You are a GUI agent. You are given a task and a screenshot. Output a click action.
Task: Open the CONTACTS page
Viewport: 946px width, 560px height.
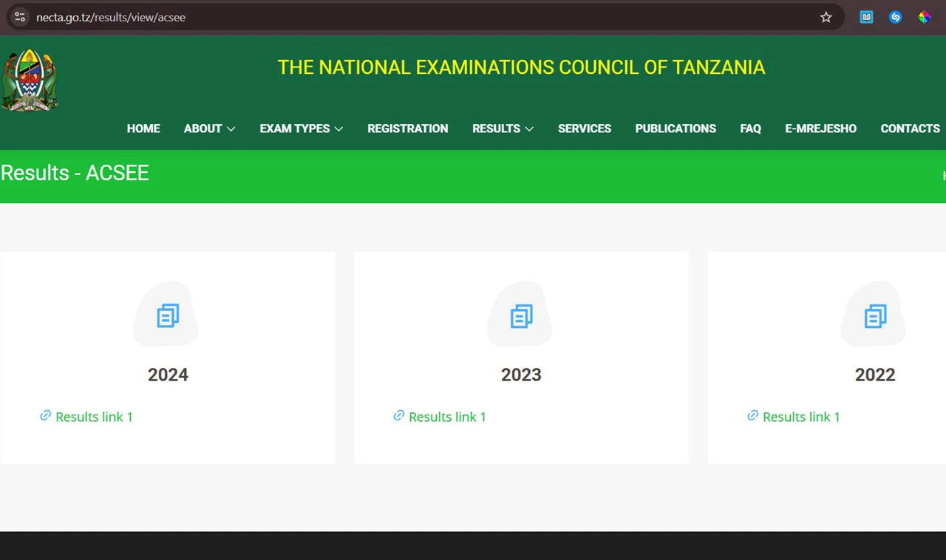click(x=911, y=129)
